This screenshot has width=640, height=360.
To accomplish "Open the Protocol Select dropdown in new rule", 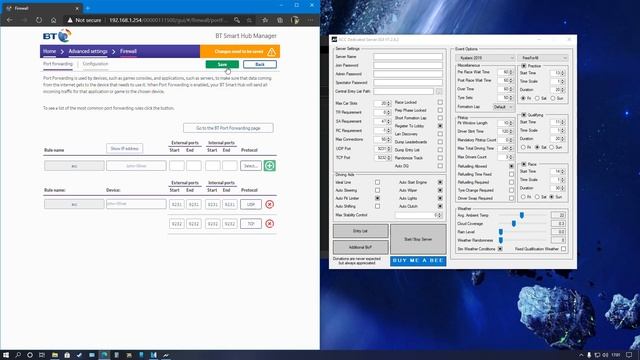I will pos(251,166).
